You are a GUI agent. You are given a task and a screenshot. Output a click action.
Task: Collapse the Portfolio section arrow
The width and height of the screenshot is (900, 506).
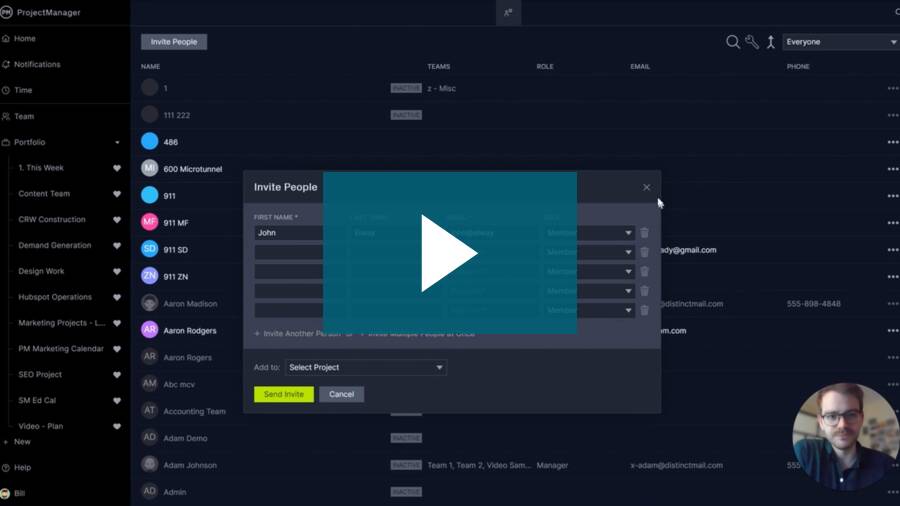(x=117, y=142)
